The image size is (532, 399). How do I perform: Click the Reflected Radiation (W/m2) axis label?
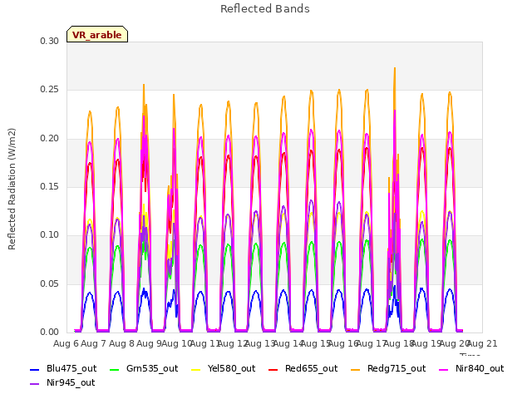coord(12,189)
